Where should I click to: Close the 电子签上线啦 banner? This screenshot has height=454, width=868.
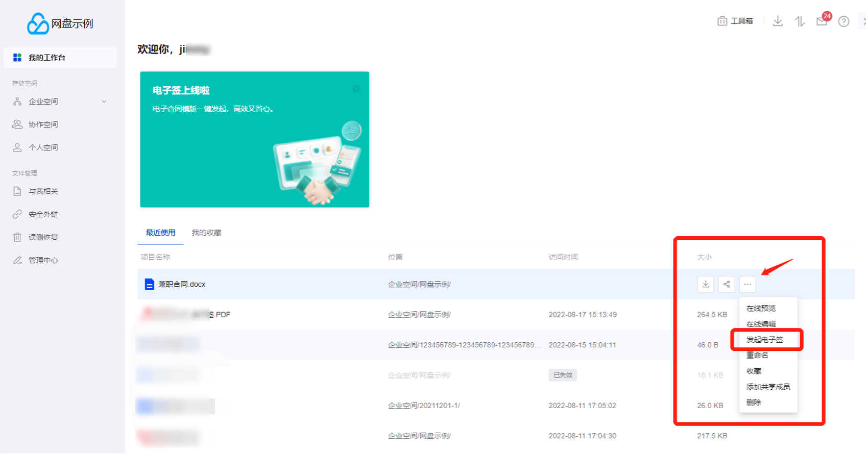pos(356,89)
